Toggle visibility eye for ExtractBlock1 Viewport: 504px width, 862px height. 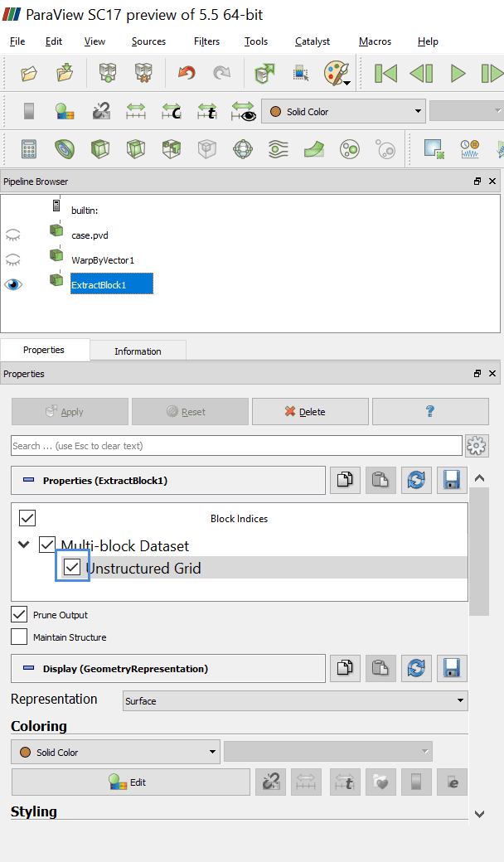pyautogui.click(x=13, y=284)
